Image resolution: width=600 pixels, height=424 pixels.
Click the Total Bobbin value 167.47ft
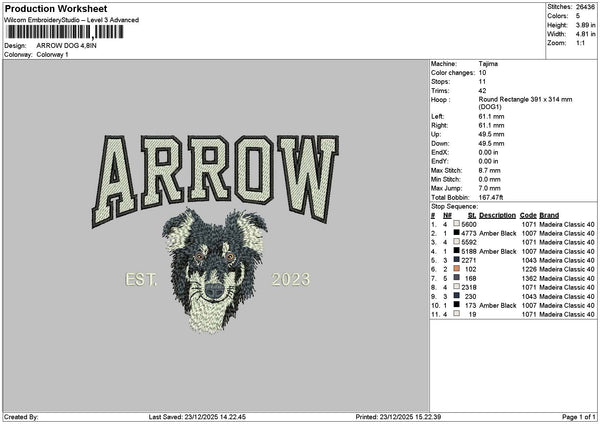click(x=491, y=197)
